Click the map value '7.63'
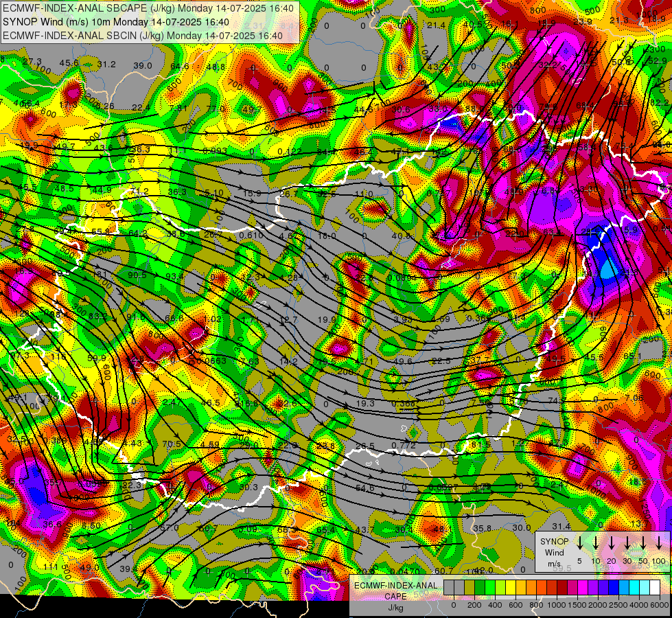Screen dimensions: 672x618 pos(250,361)
